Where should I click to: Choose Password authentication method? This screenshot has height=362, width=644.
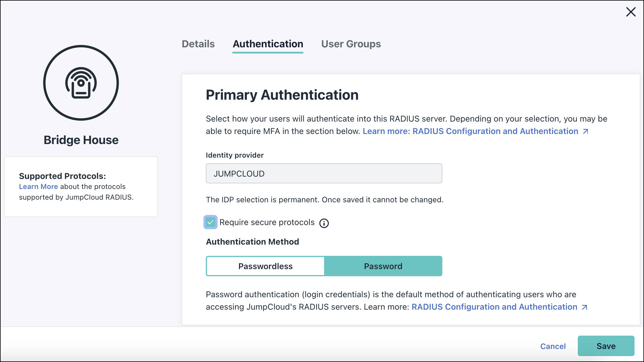[x=383, y=266]
